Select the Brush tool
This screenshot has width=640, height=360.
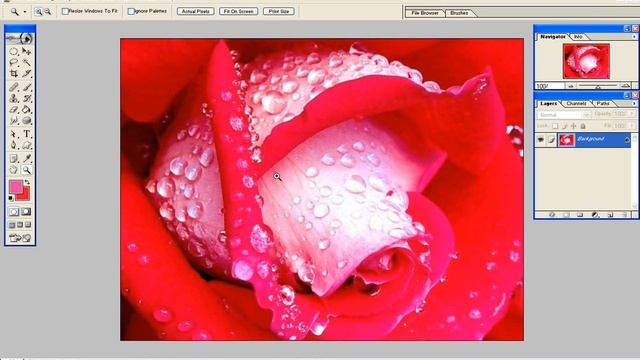tap(27, 87)
